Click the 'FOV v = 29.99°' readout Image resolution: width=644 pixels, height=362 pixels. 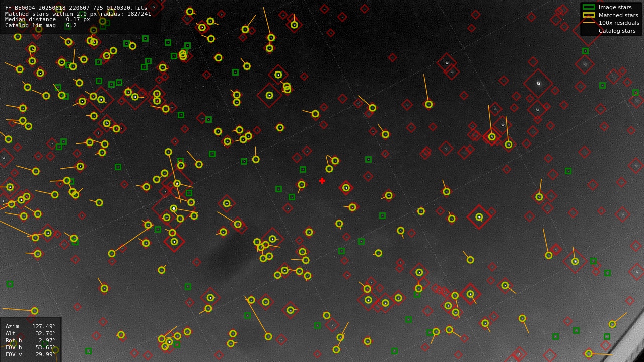(30, 355)
